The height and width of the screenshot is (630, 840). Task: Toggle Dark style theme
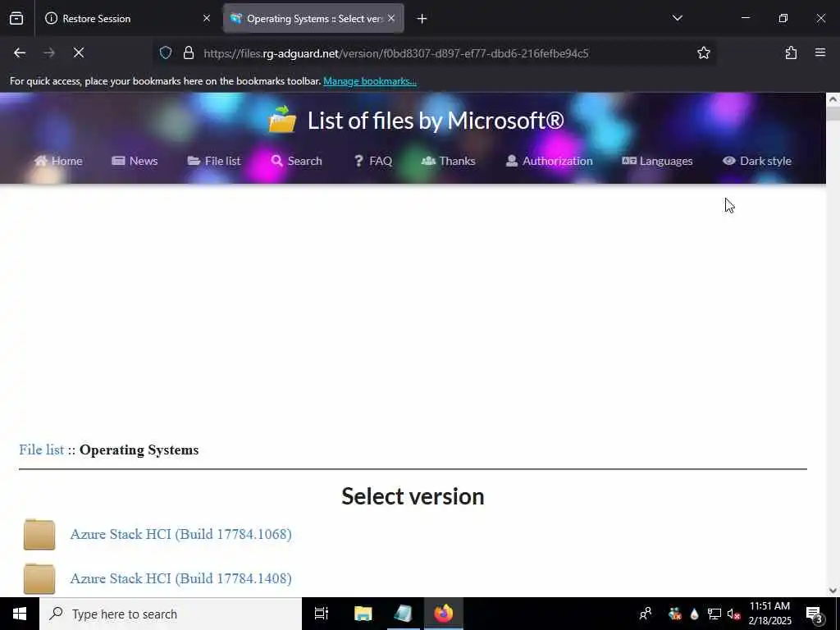click(757, 161)
